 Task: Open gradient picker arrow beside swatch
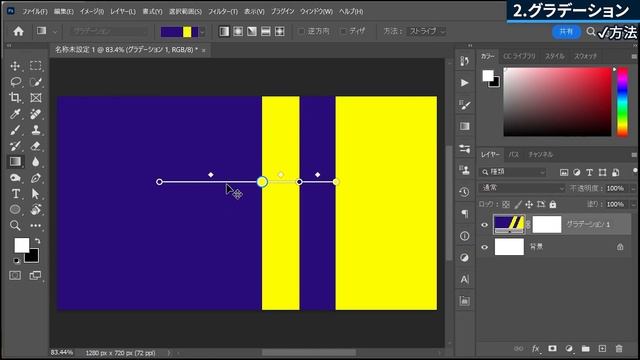tap(202, 32)
